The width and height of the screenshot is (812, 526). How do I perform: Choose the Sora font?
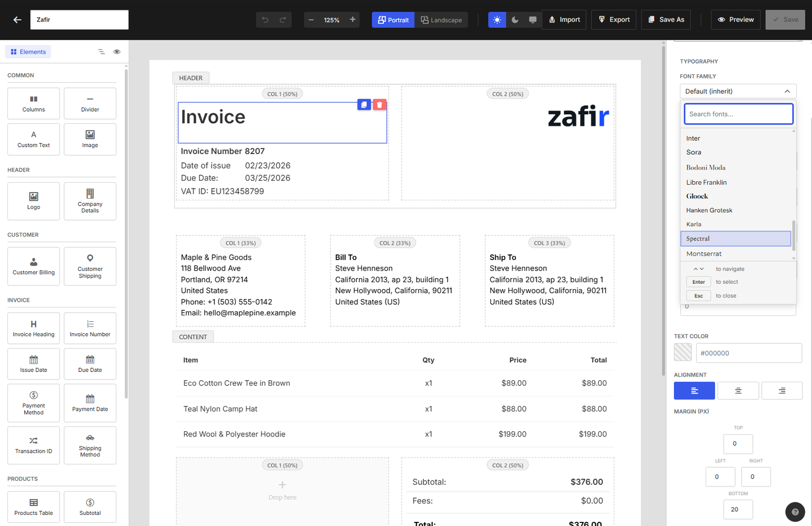tap(736, 152)
